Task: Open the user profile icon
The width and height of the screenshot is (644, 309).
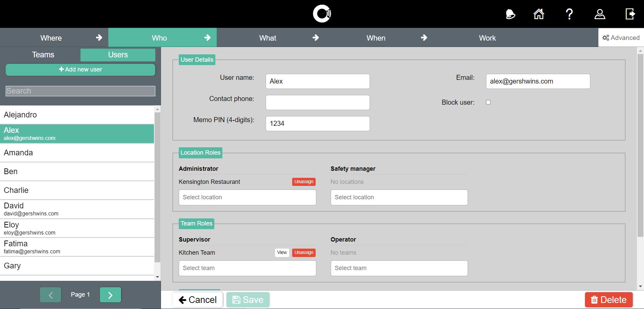Action: click(x=600, y=14)
